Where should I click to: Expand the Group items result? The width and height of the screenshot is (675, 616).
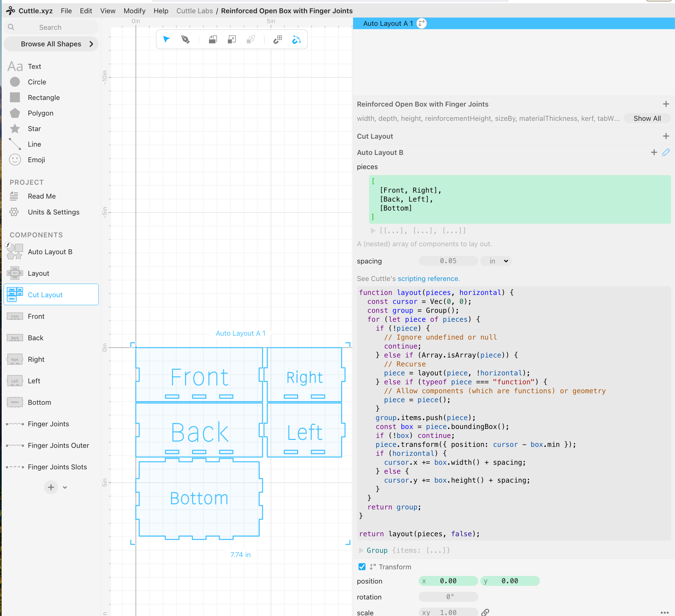coord(361,550)
